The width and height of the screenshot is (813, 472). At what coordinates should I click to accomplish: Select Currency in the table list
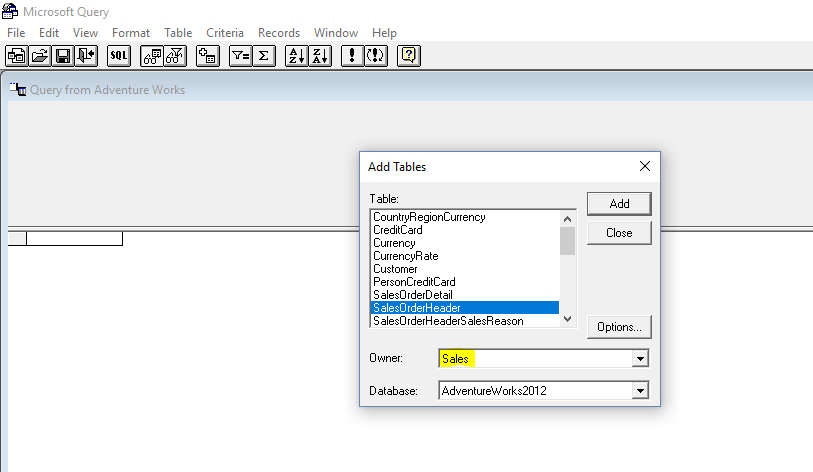(x=465, y=243)
